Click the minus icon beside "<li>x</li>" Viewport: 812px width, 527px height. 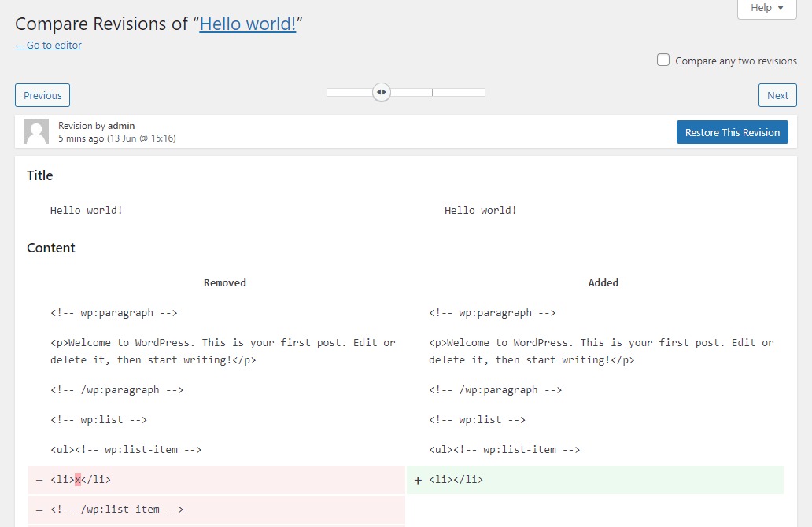(x=39, y=481)
